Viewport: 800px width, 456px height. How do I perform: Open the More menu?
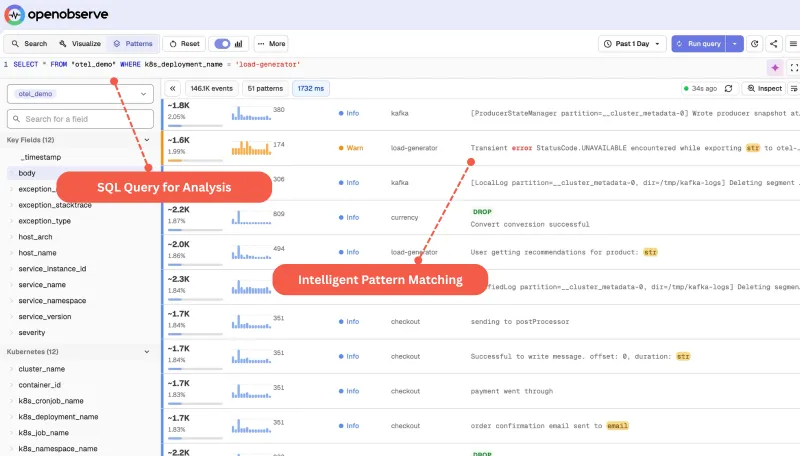coord(271,44)
